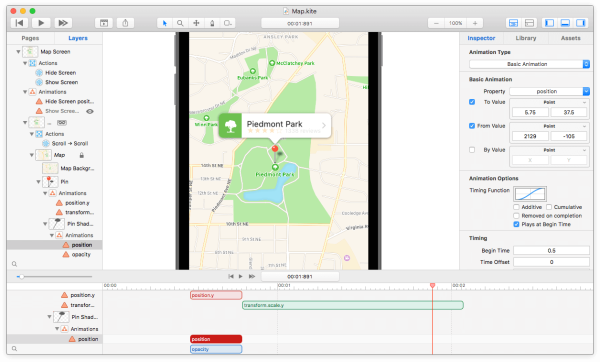
Task: Toggle the left sidebar panel icon
Action: tap(549, 23)
